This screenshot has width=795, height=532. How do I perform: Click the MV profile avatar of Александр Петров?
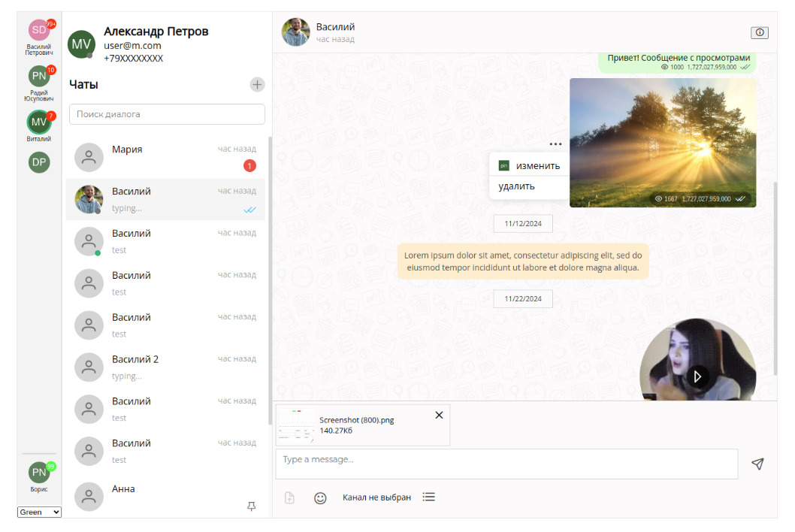[x=82, y=44]
